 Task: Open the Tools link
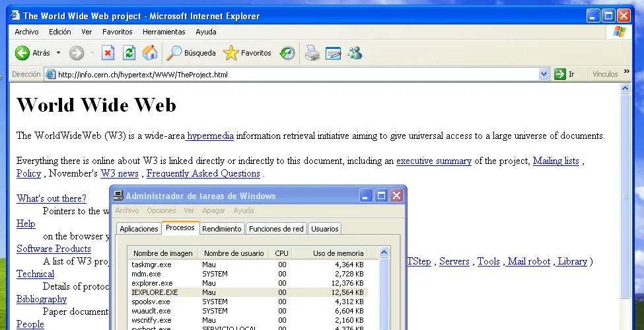(x=488, y=261)
